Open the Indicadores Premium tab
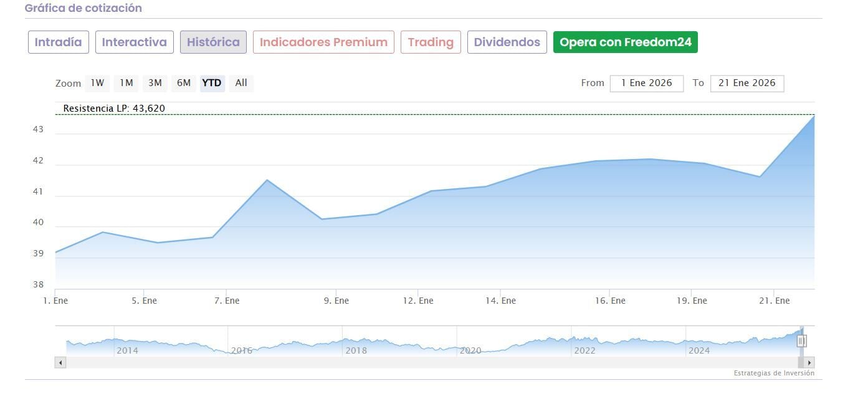868x396 pixels. pyautogui.click(x=323, y=42)
